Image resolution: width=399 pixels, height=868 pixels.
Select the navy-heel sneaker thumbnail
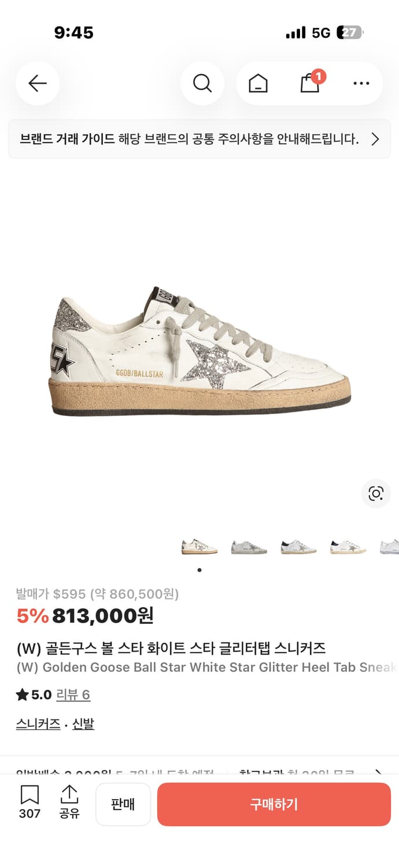pos(298,546)
